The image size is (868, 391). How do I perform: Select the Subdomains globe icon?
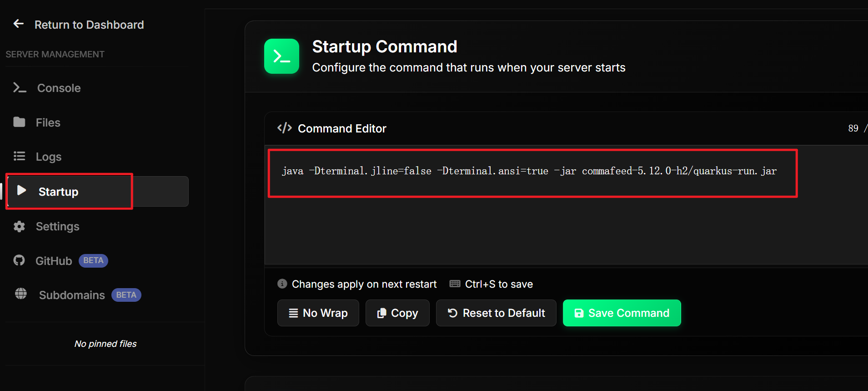coord(21,294)
